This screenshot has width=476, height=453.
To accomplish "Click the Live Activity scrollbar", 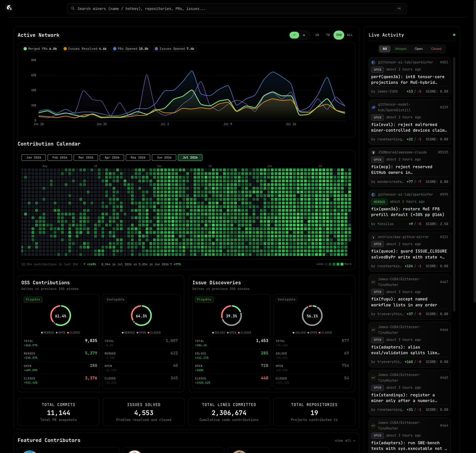I will pos(454,184).
